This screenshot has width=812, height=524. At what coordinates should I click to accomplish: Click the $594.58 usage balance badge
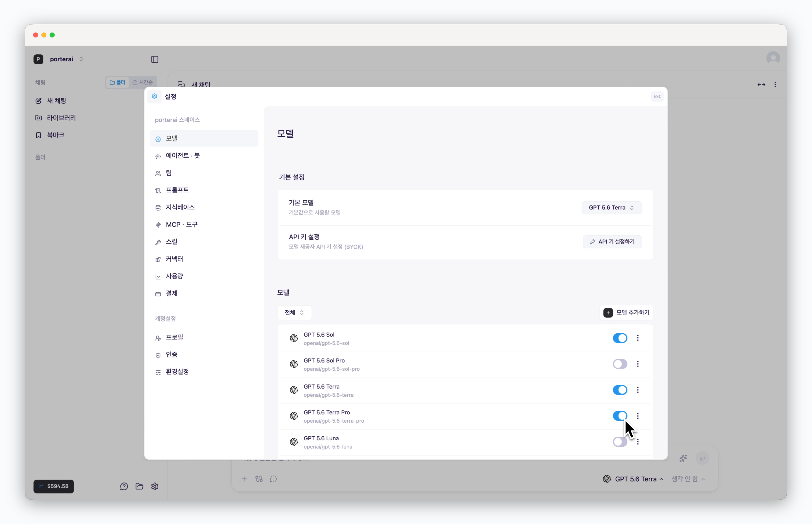[x=53, y=486]
